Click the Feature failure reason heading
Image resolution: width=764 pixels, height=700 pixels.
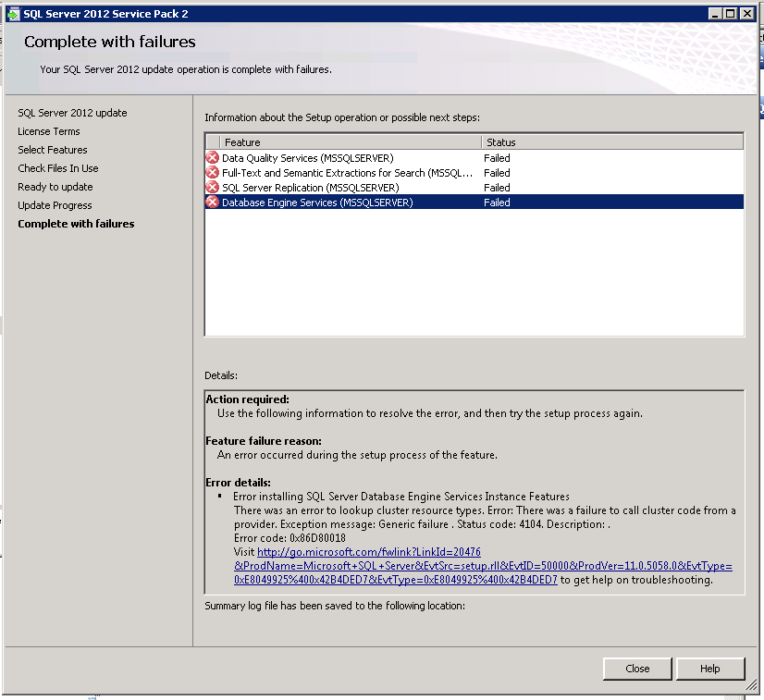pyautogui.click(x=264, y=441)
